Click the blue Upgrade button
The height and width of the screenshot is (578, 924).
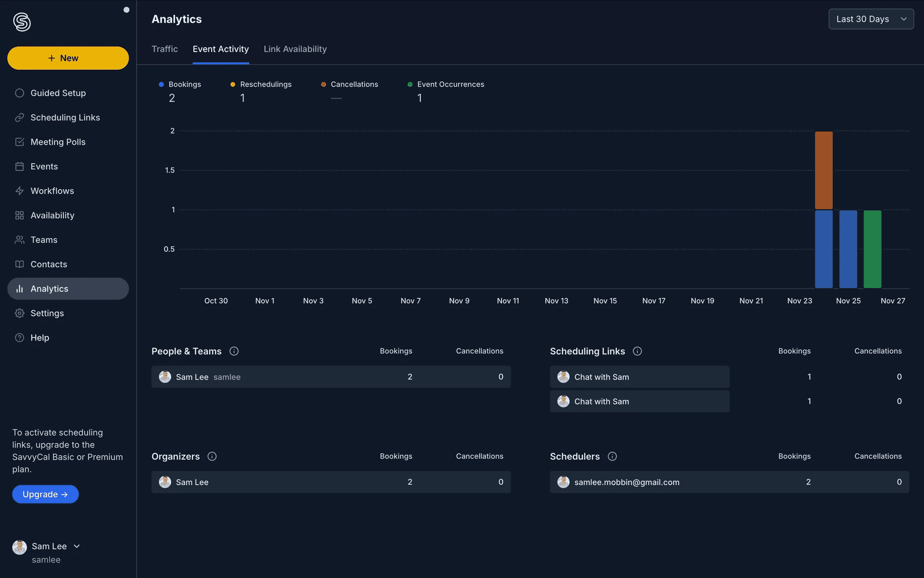coord(45,494)
